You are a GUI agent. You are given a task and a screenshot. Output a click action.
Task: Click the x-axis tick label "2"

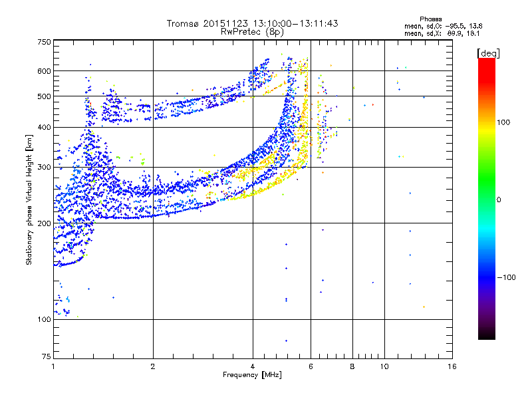(x=153, y=366)
